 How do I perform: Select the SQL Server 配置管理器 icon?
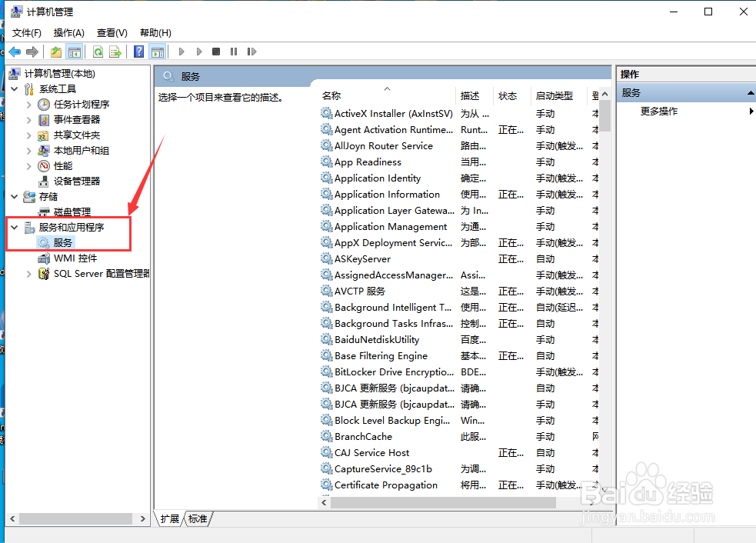point(44,274)
